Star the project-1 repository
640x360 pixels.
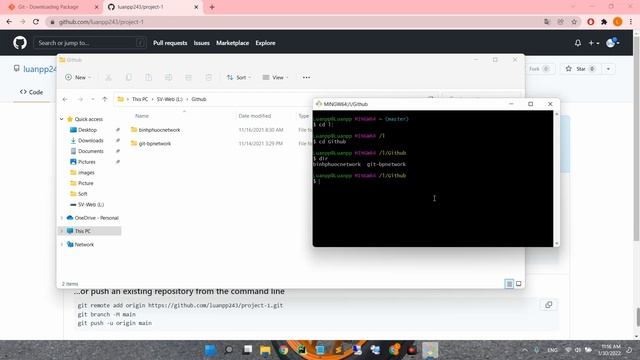(x=580, y=69)
